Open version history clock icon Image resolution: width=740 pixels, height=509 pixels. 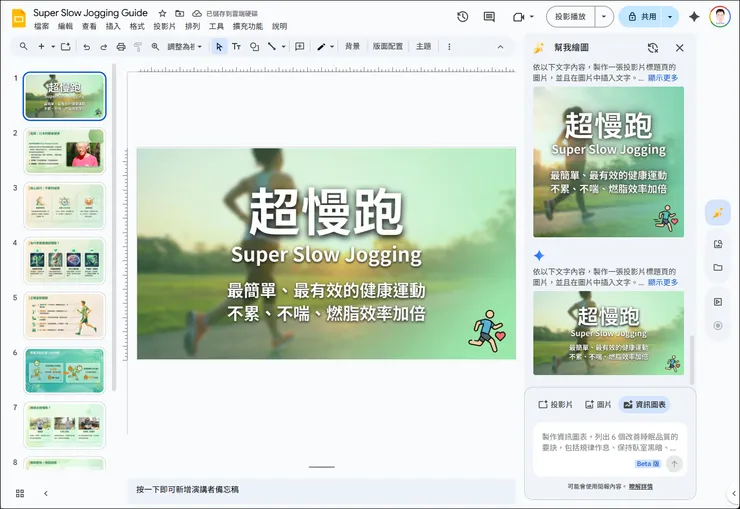[462, 17]
